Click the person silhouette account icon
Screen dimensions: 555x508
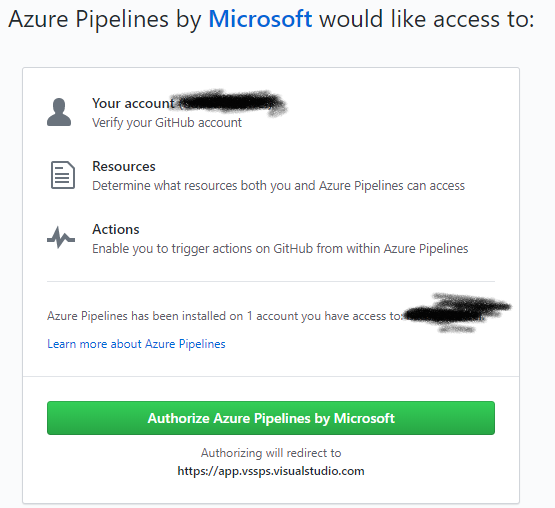tap(59, 112)
